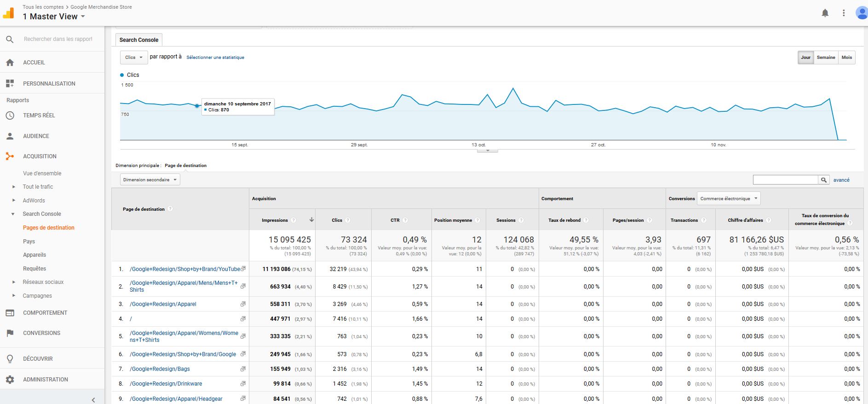Screen dimensions: 868x404
Task: Open the Clics metric dropdown
Action: [x=134, y=58]
